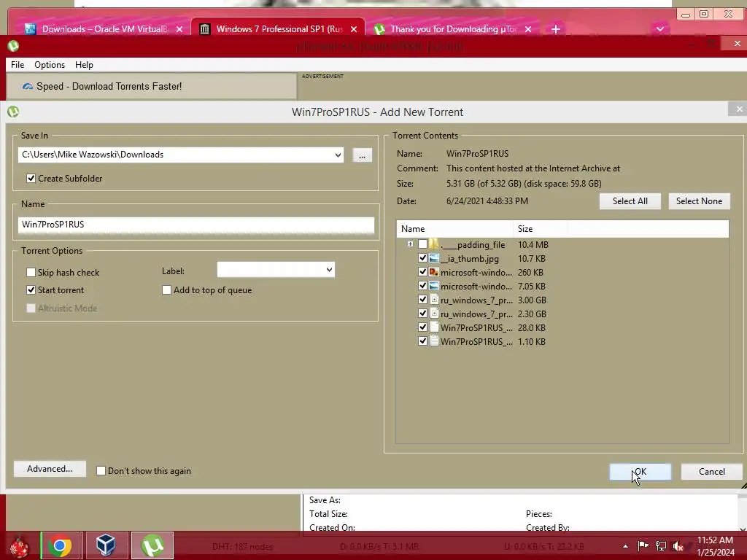Viewport: 747px width, 560px height.
Task: Click the network tray icon
Action: [x=661, y=546]
